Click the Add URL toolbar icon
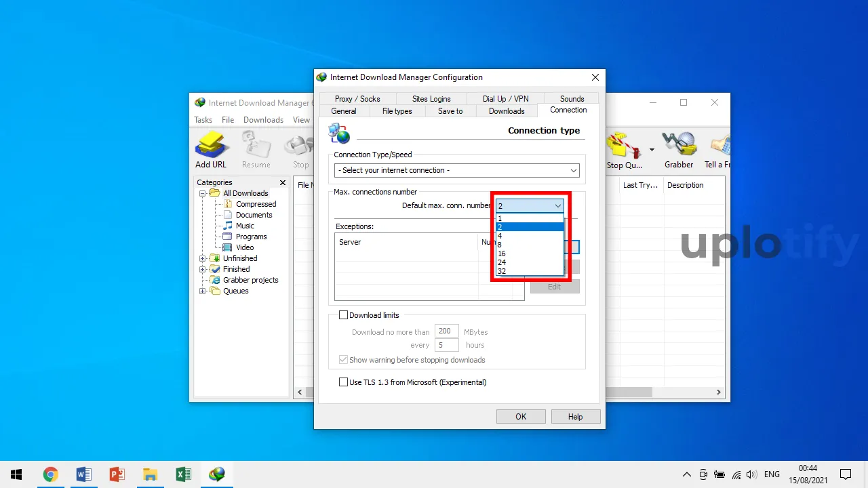 point(211,150)
